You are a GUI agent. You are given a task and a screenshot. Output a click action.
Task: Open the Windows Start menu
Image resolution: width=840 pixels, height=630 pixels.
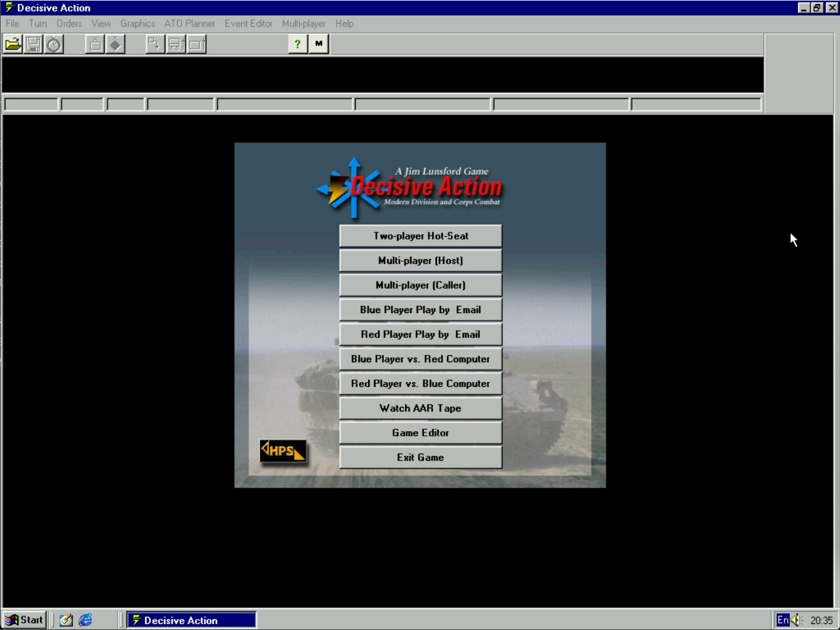point(24,619)
